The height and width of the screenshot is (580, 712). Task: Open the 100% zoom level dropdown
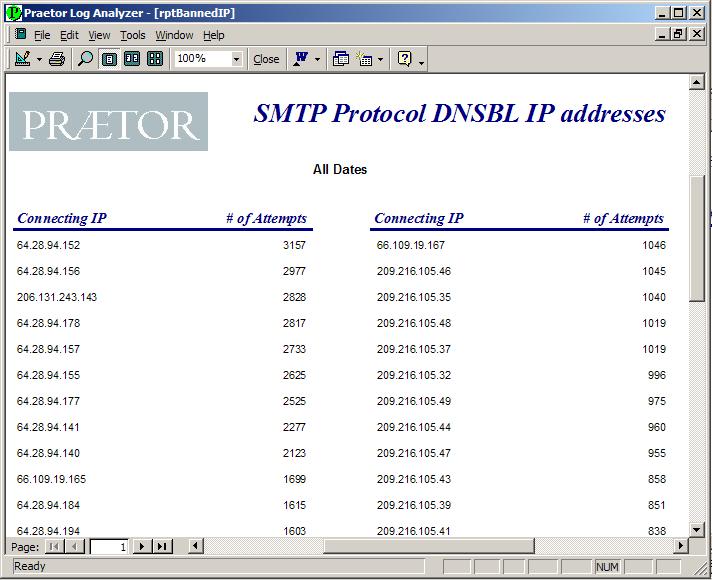click(x=236, y=59)
